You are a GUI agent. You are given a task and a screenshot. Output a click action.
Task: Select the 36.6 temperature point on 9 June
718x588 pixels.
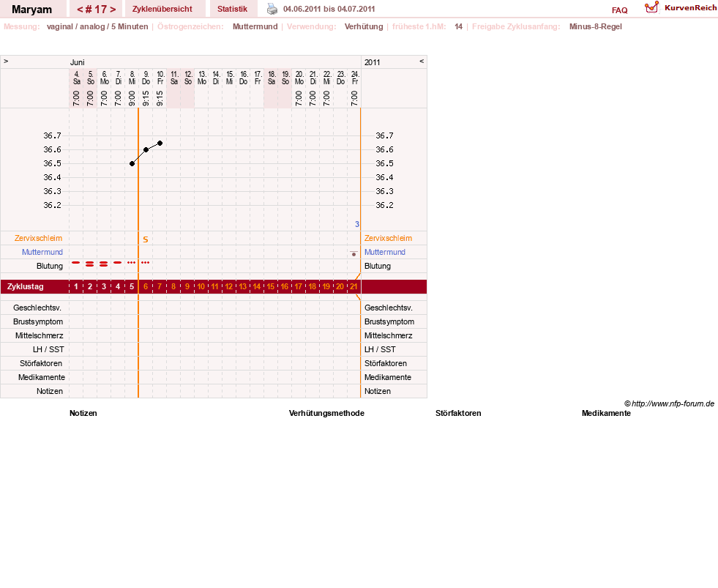146,150
